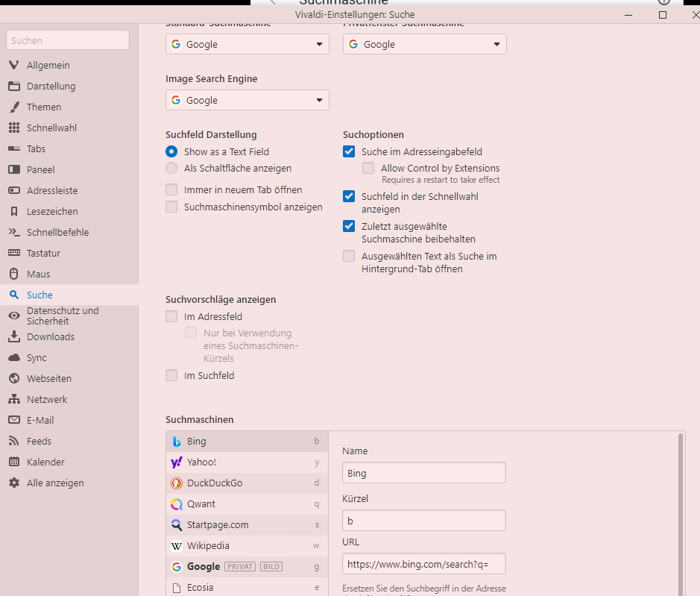Viewport: 700px width, 596px height.
Task: Select the Lesezeichen bookmark icon
Action: pos(13,211)
